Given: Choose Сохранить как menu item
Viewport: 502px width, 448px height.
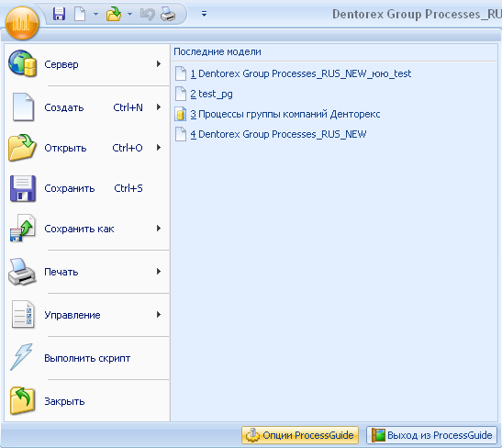Looking at the screenshot, I should [87, 229].
